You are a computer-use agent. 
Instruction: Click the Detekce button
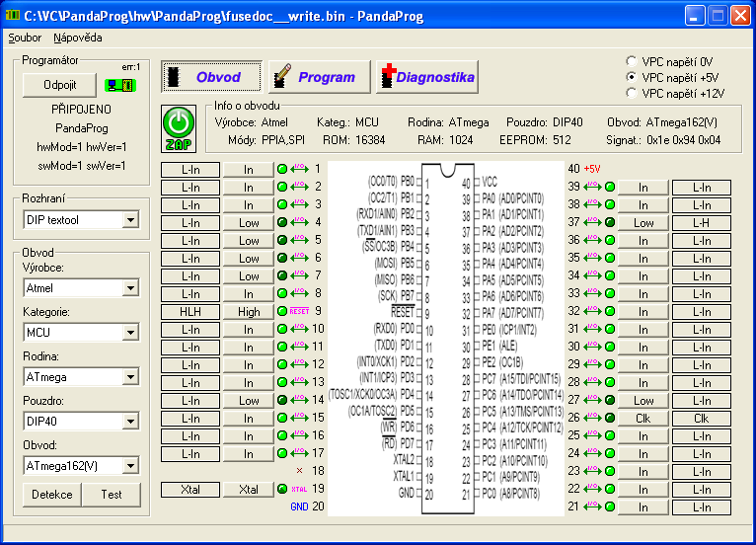[51, 494]
